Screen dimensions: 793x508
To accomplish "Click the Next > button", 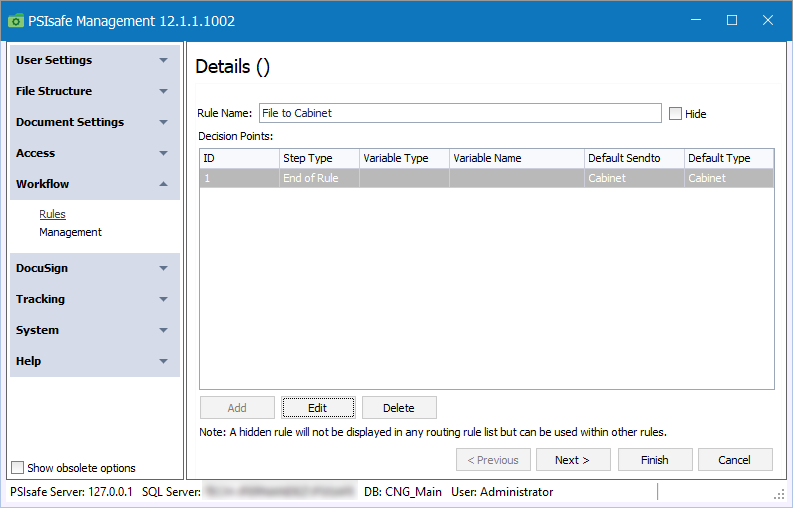I will click(573, 460).
